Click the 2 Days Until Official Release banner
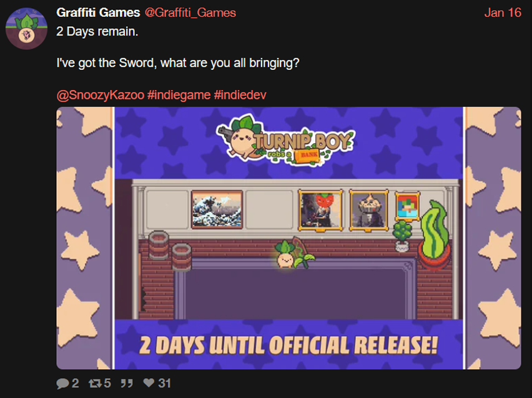Image resolution: width=532 pixels, height=398 pixels. (288, 346)
